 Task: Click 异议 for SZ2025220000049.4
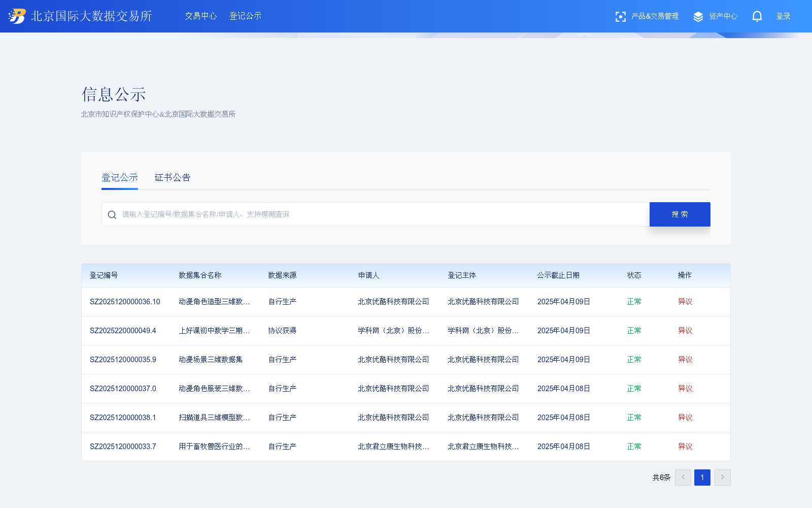[x=685, y=331]
